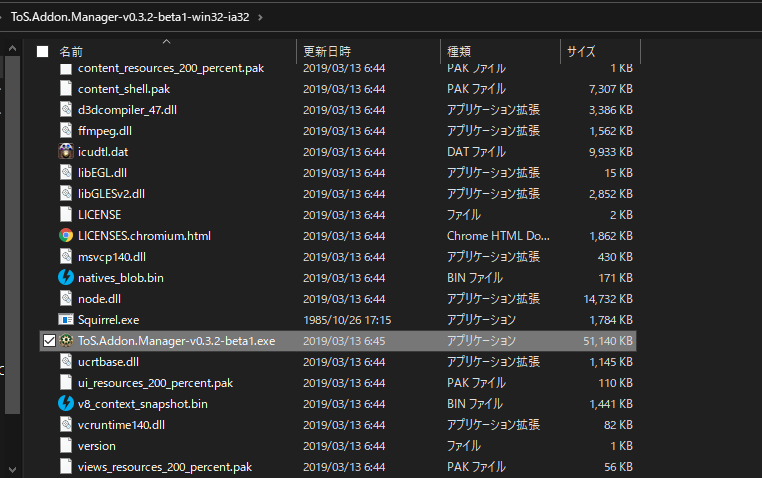Click the content_resources_200_percent.pak file icon
This screenshot has height=478, width=762.
click(66, 69)
